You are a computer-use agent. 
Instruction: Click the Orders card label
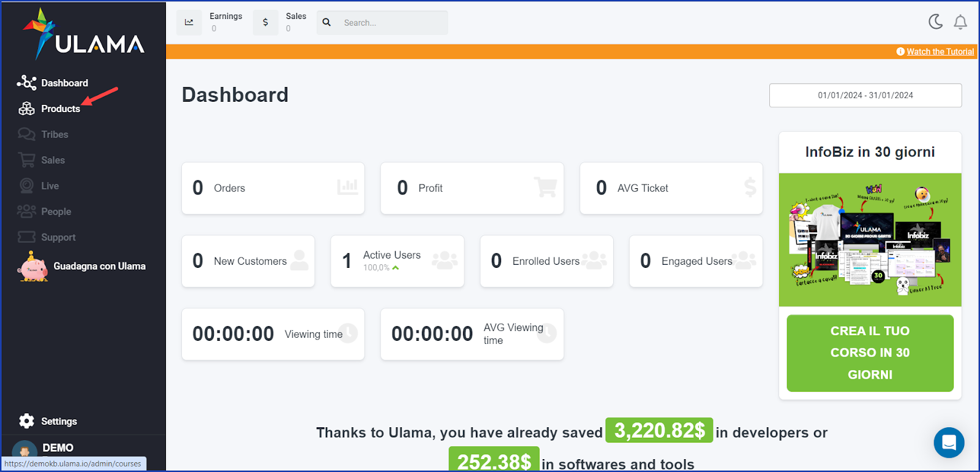230,188
